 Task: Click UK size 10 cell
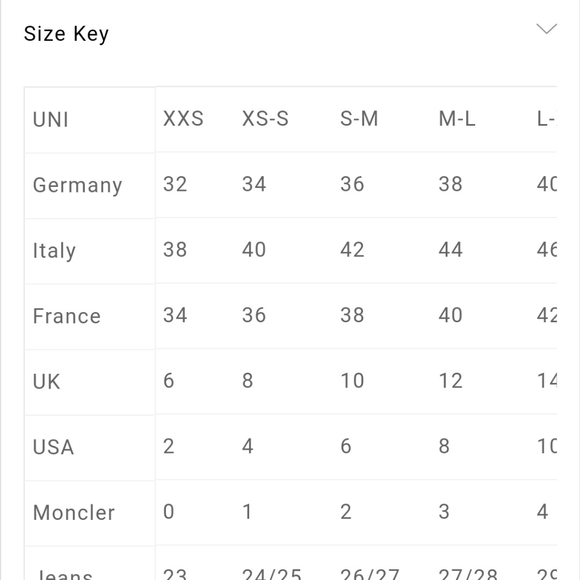point(352,381)
